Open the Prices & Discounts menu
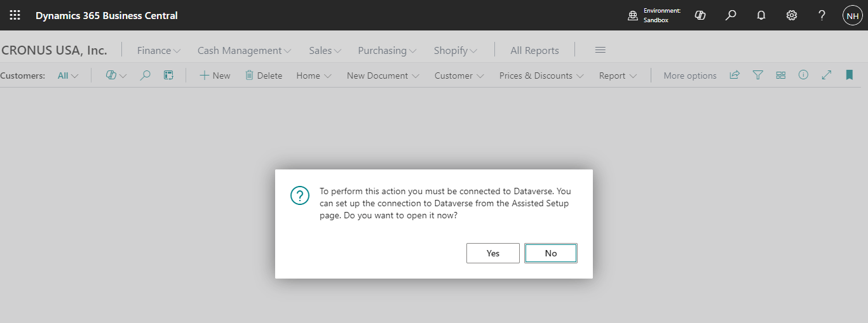Viewport: 868px width, 323px height. 541,76
